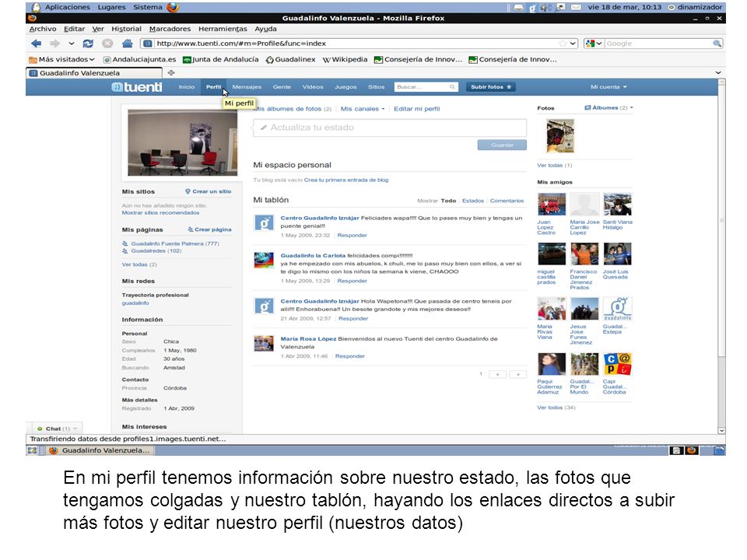Open the Wikipedia bookmark
The height and width of the screenshot is (560, 747).
[x=345, y=60]
